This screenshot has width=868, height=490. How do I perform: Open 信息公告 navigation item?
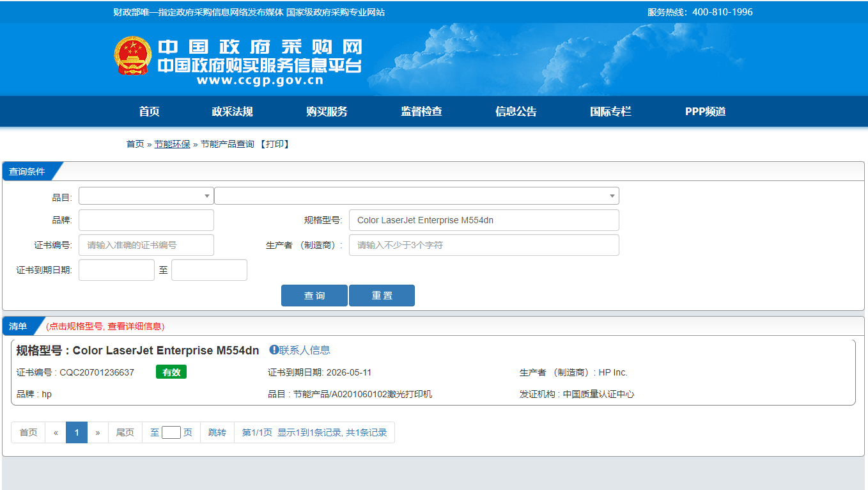pyautogui.click(x=516, y=111)
